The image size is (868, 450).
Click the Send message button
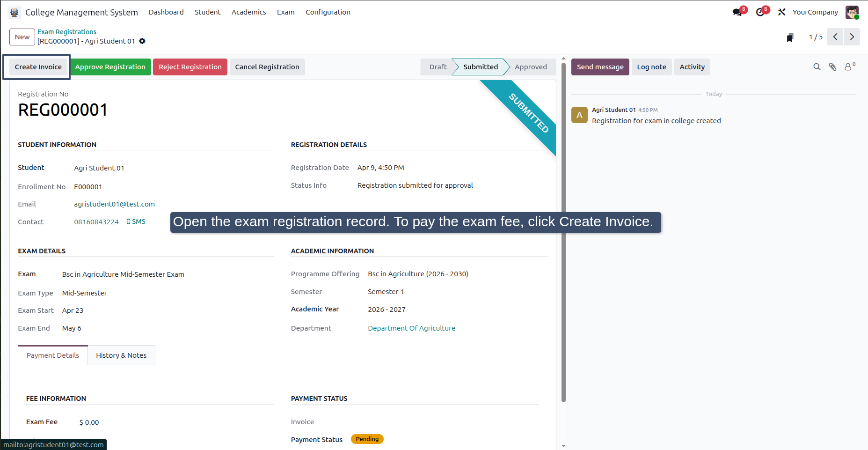click(x=600, y=67)
